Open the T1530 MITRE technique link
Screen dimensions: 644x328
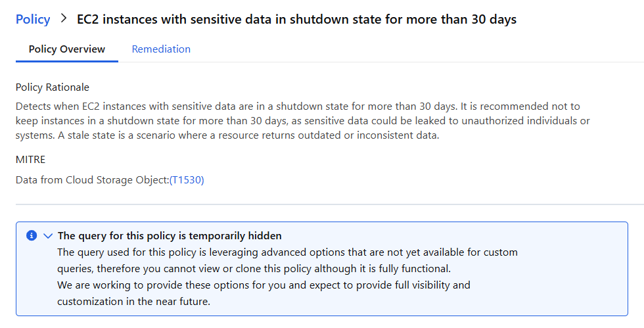(187, 180)
